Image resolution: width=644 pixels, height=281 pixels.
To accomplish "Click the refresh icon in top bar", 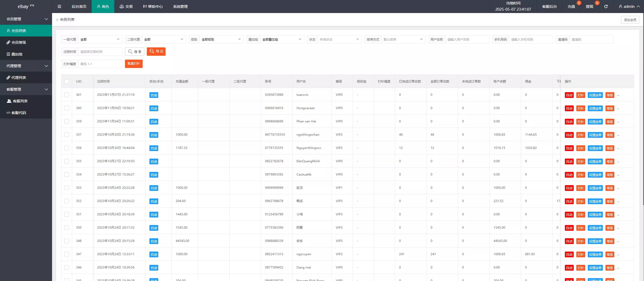I will pyautogui.click(x=606, y=7).
